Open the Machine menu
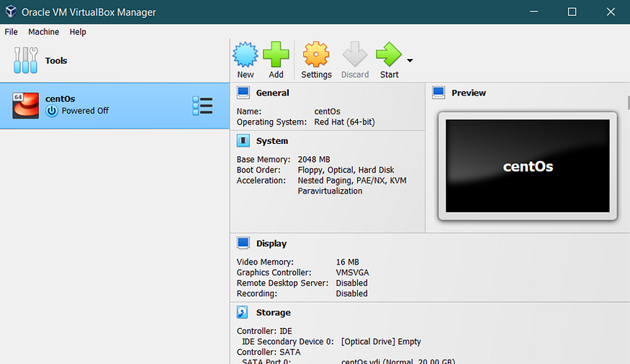The image size is (630, 364). (x=43, y=32)
